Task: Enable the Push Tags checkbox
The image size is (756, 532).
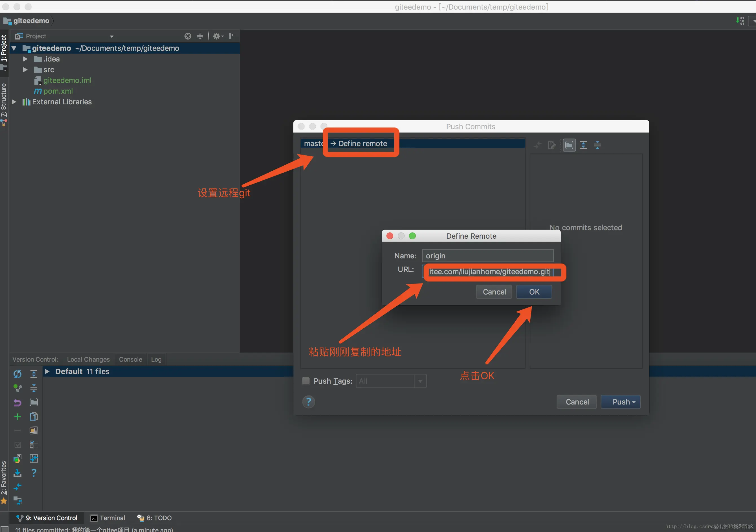Action: (306, 381)
